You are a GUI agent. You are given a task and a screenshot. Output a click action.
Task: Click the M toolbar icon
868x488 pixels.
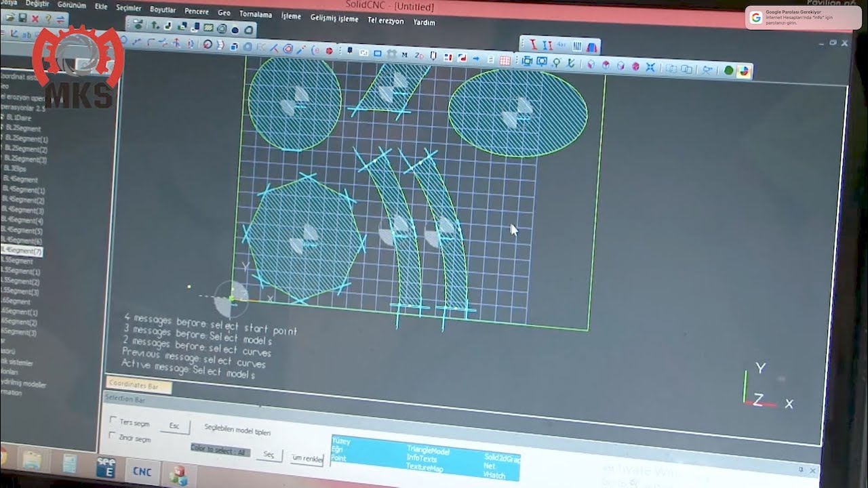coord(405,55)
